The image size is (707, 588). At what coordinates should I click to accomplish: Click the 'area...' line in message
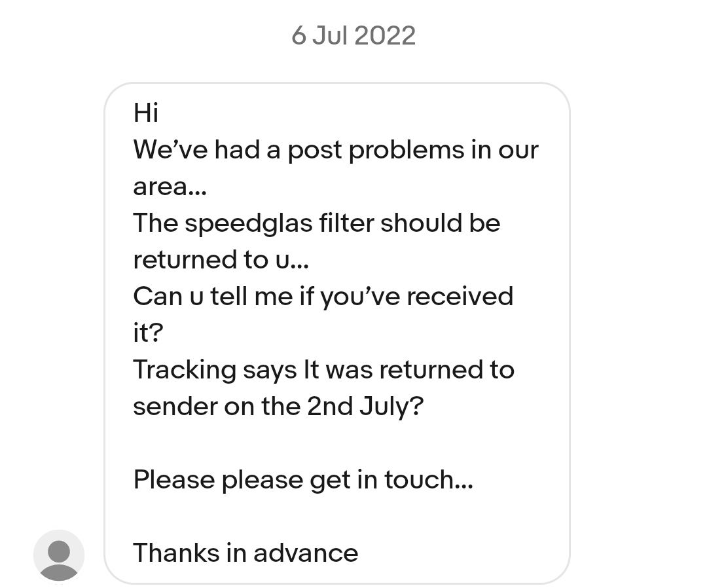pyautogui.click(x=170, y=186)
